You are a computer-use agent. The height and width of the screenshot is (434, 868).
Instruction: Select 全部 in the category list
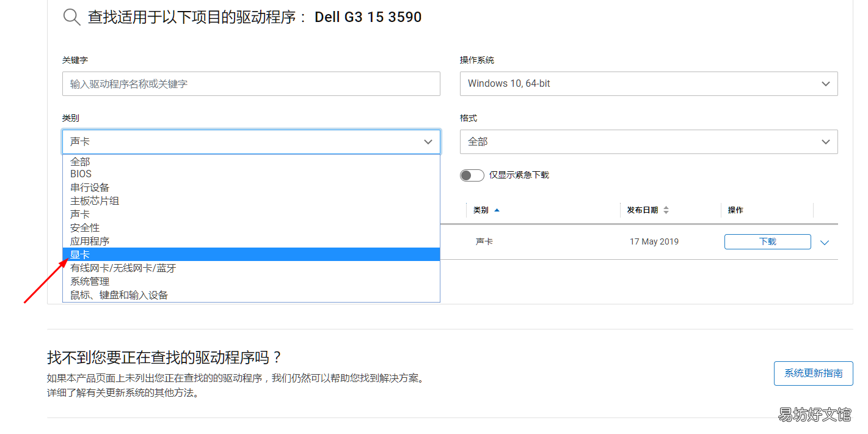[x=251, y=161]
